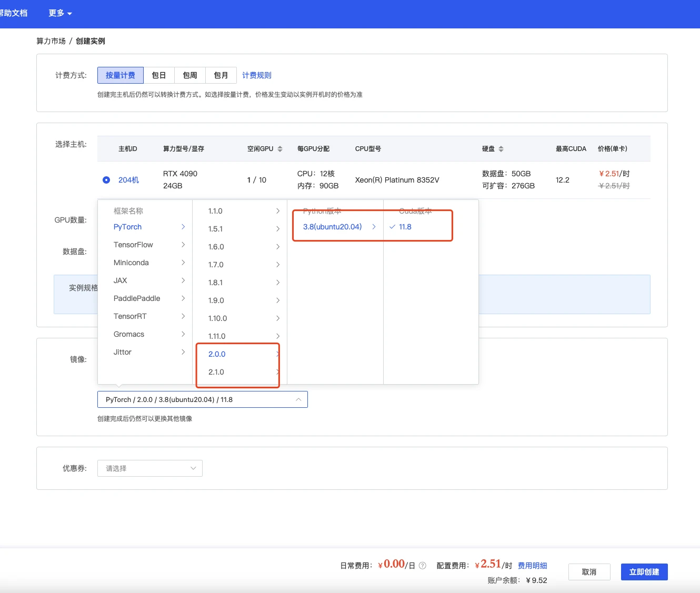This screenshot has width=700, height=593.
Task: Open 帮助文档 in top navigation
Action: click(14, 13)
